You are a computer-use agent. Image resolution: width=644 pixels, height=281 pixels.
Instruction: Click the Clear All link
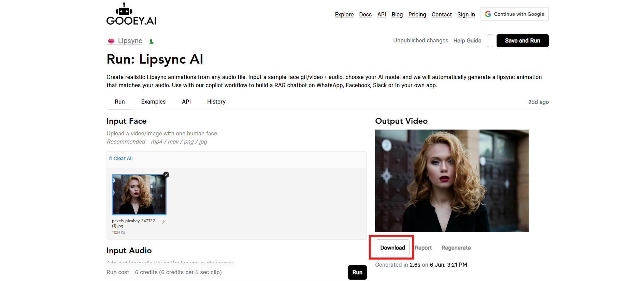click(123, 158)
